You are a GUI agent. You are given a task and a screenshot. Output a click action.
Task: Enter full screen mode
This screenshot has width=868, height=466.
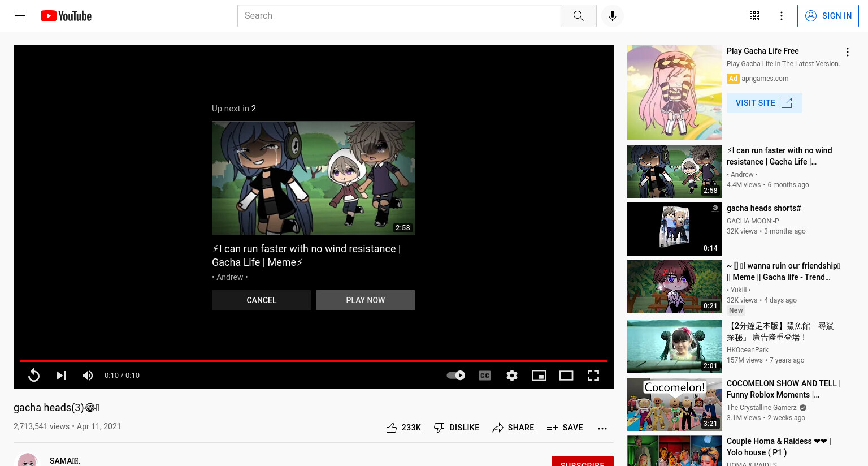coord(593,376)
